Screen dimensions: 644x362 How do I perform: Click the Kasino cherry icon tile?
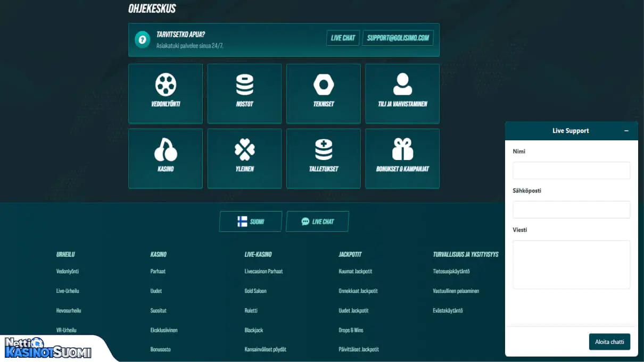click(166, 150)
